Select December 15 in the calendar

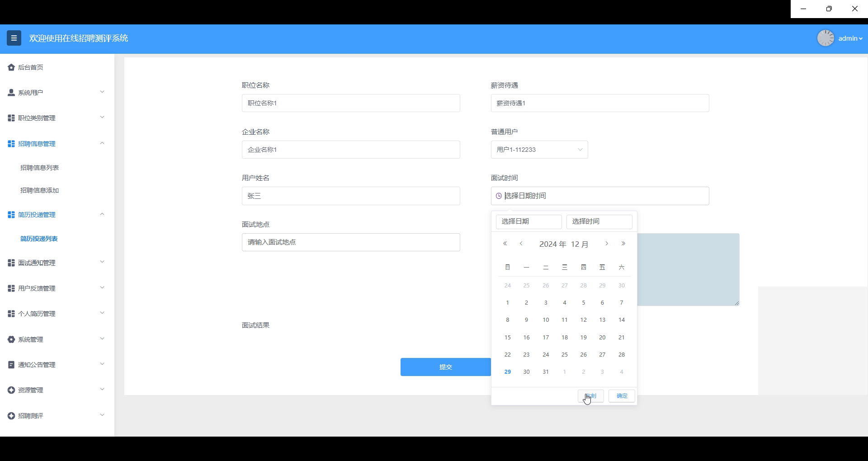508,338
